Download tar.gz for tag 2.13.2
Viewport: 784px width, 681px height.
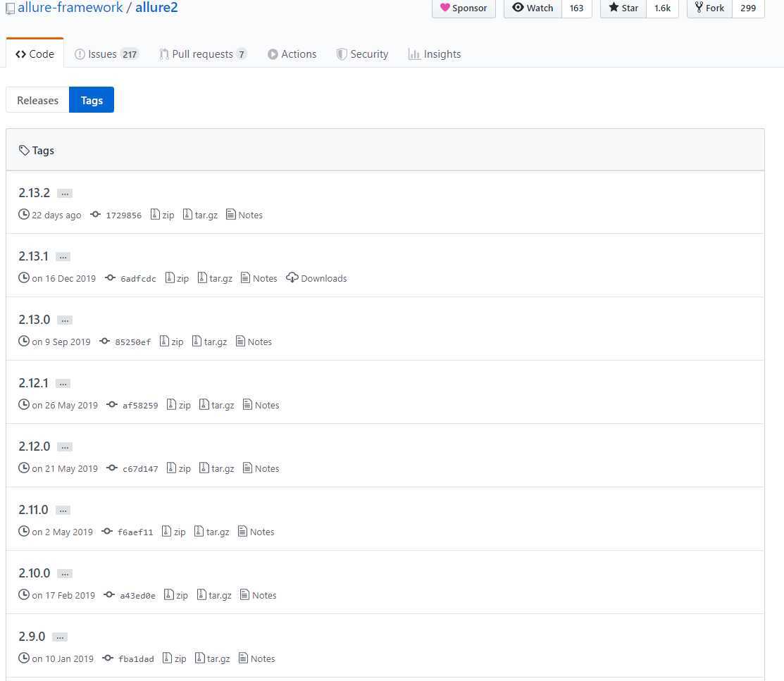(201, 215)
